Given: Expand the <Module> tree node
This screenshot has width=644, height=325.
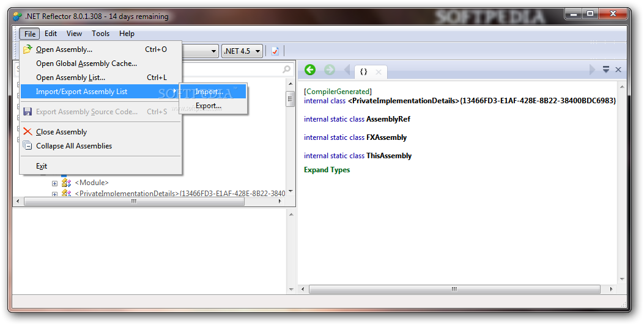Looking at the screenshot, I should pyautogui.click(x=54, y=183).
